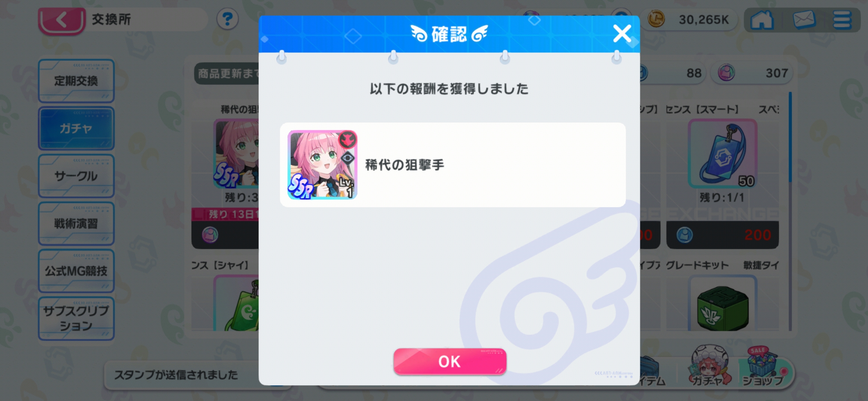Select the ガチャ exchange tab
This screenshot has width=868, height=401.
click(76, 128)
